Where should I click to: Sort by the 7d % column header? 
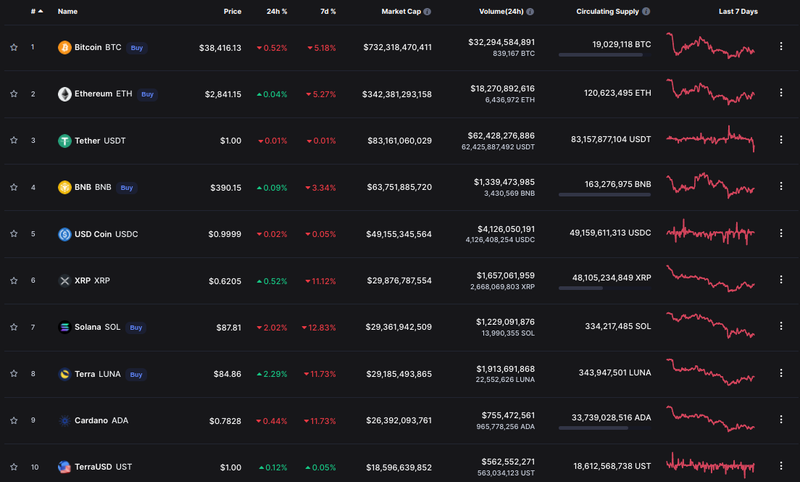tap(327, 12)
